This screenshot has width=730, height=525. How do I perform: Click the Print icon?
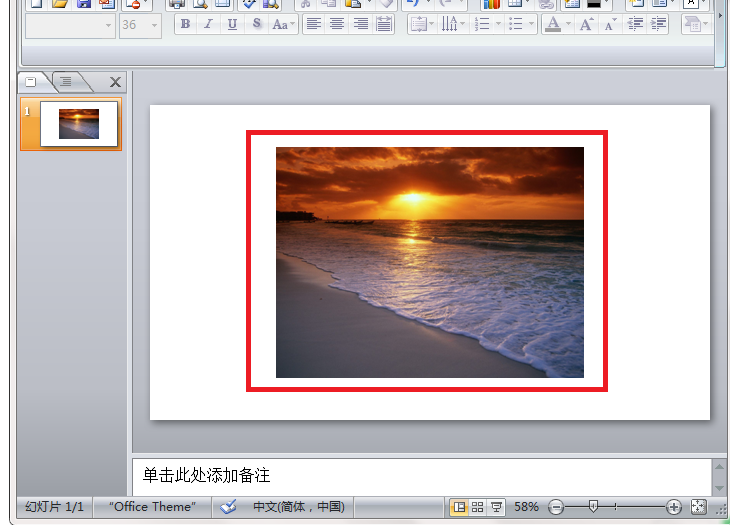coord(177,4)
